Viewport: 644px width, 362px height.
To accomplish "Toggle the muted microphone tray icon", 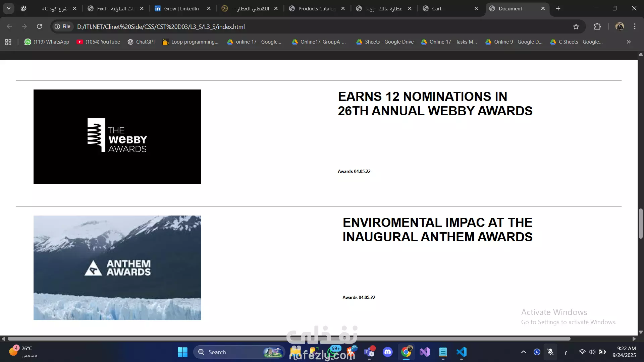I will pyautogui.click(x=550, y=352).
